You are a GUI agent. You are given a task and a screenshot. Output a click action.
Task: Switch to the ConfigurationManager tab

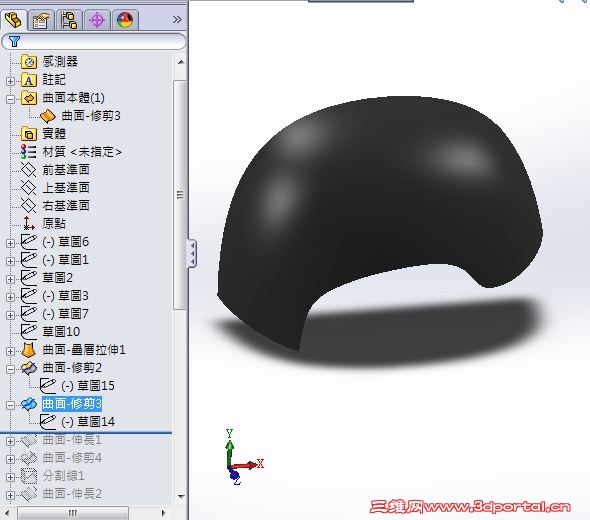[x=69, y=20]
